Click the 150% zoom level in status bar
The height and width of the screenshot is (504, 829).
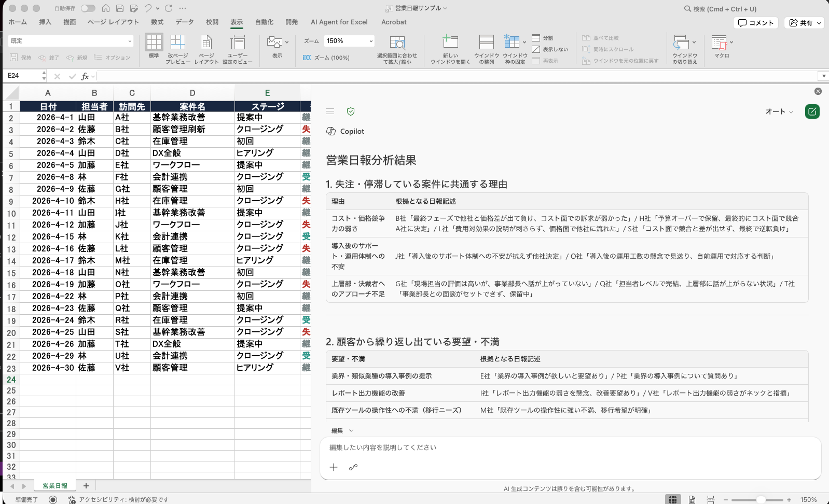click(808, 500)
